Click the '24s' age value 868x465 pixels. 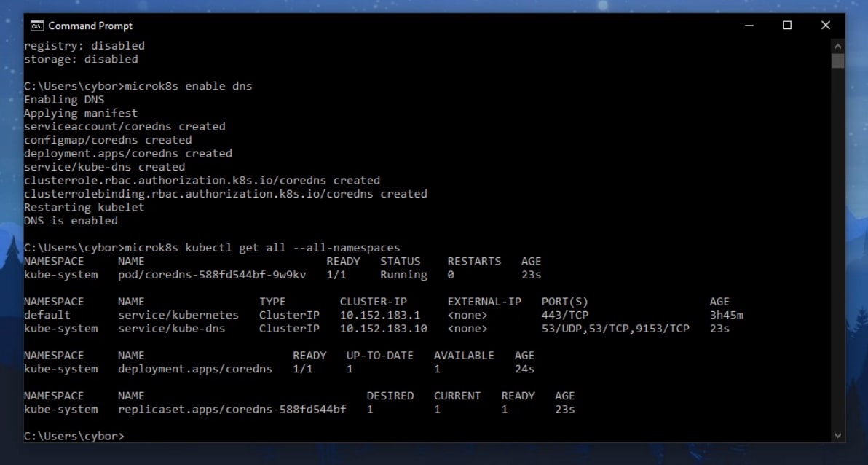[x=525, y=369]
